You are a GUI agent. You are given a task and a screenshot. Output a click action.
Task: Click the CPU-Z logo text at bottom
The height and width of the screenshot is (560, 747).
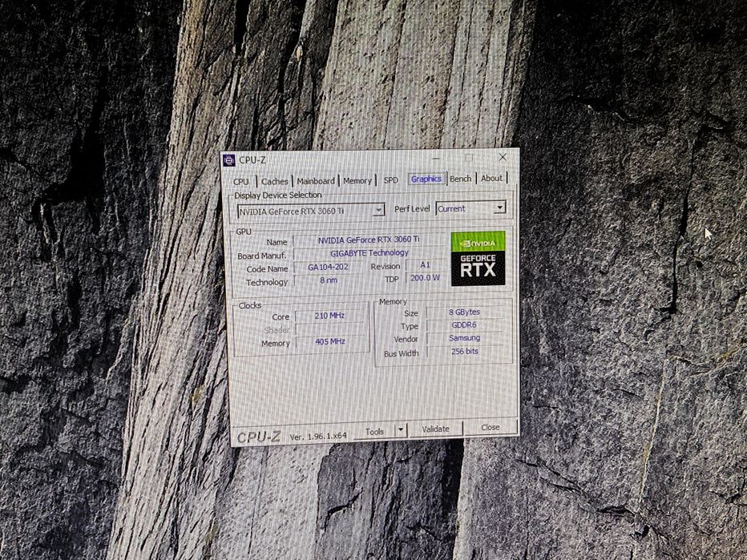tap(259, 437)
